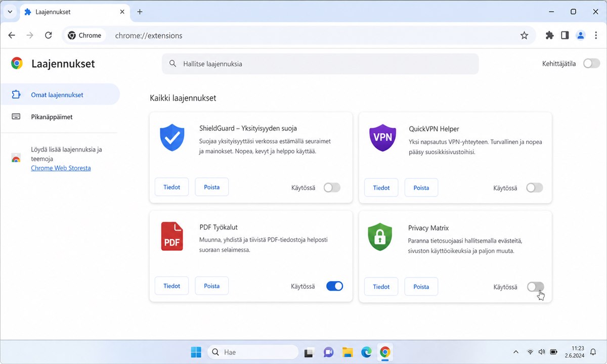
Task: Click the Chrome logo beside Laajennukset heading
Action: (x=17, y=64)
